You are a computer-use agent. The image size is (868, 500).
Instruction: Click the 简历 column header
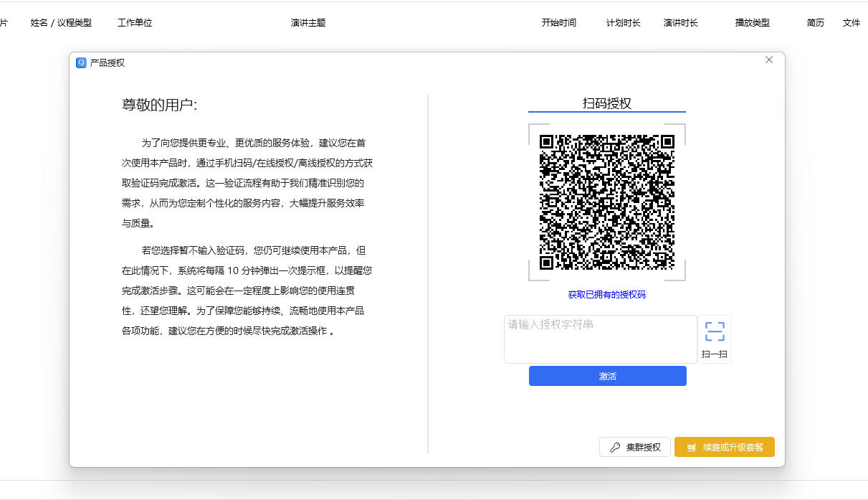pyautogui.click(x=815, y=23)
